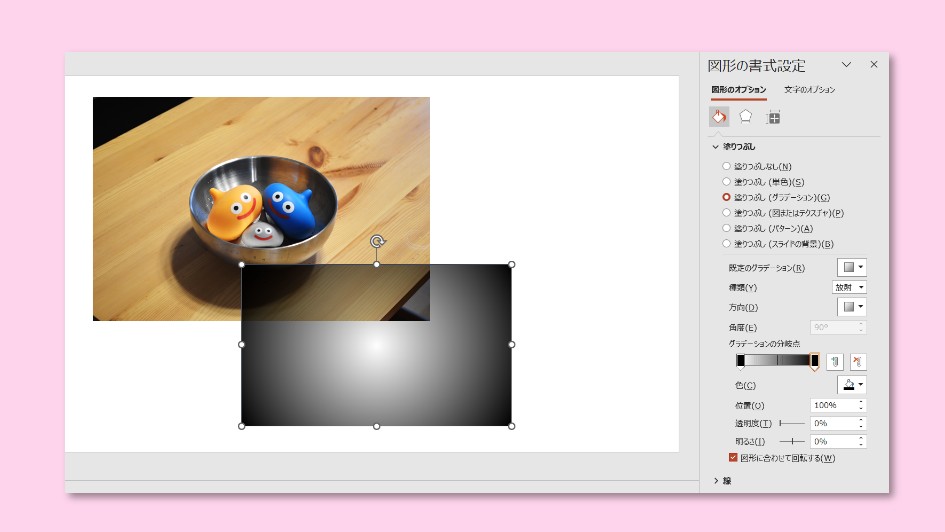The width and height of the screenshot is (945, 532).
Task: Open the 種類 dropdown showing 放射
Action: coord(849,287)
